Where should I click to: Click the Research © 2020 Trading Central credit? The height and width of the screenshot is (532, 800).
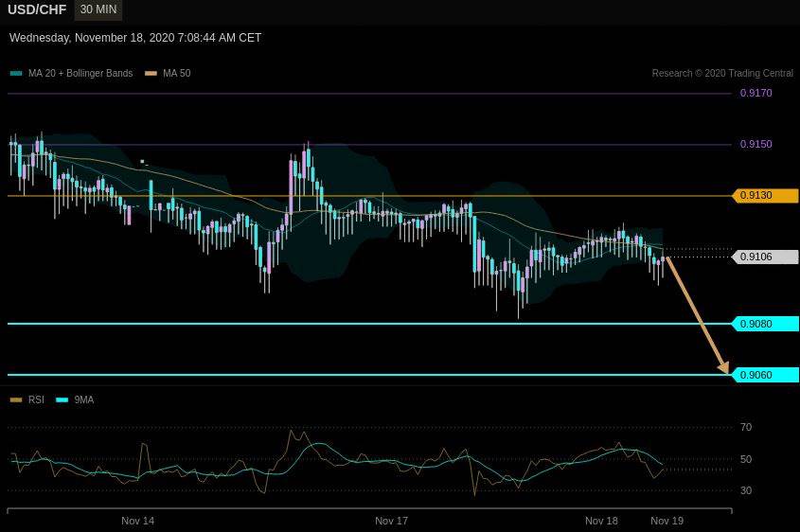tap(722, 74)
